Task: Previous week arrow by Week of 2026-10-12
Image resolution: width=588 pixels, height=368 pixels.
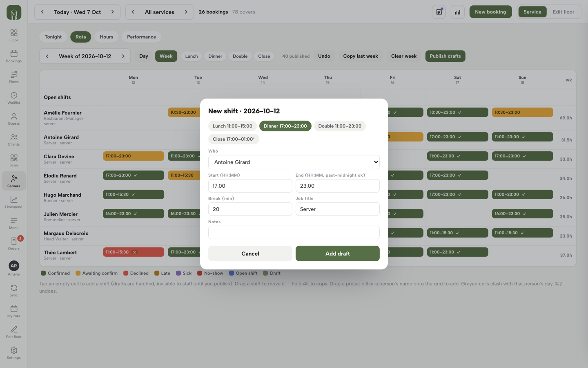Action: click(47, 56)
